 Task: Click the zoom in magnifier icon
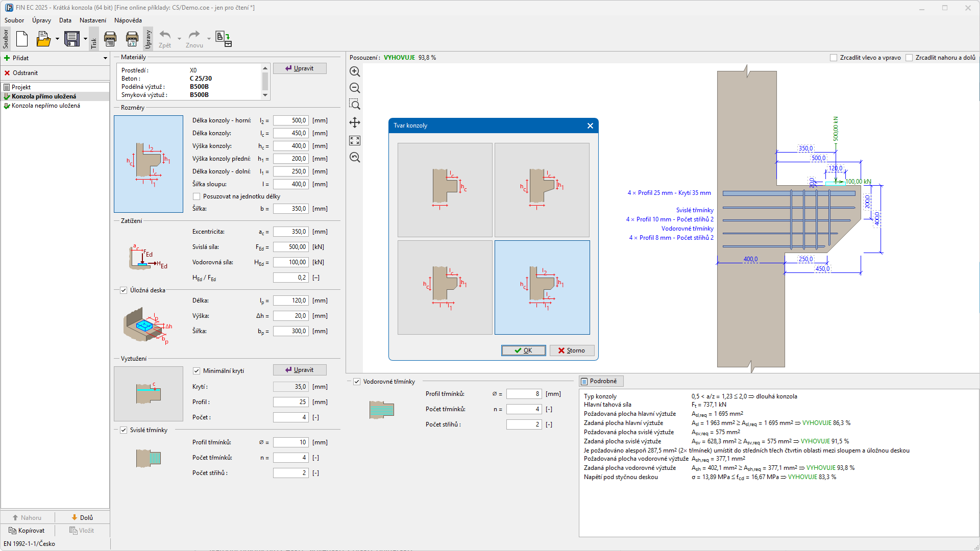click(x=355, y=72)
